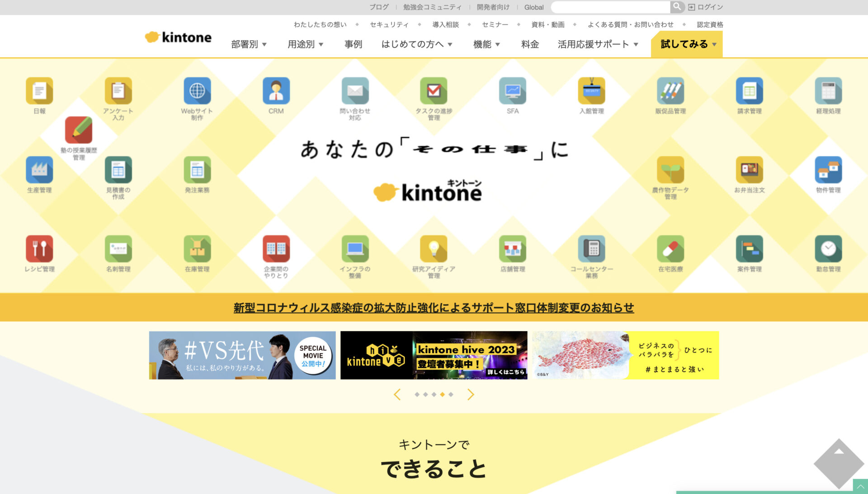Open the レシピ管理 recipe management icon

coord(39,250)
